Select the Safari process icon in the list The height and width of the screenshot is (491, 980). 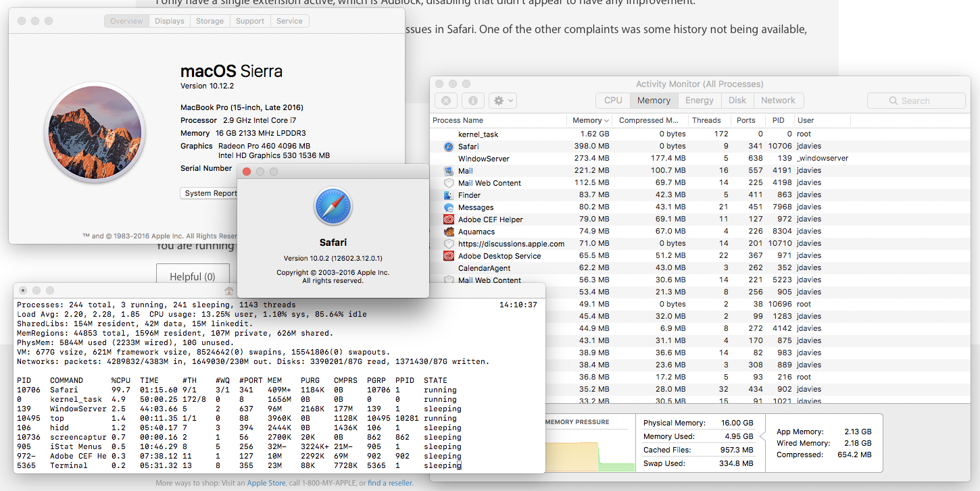tap(449, 147)
